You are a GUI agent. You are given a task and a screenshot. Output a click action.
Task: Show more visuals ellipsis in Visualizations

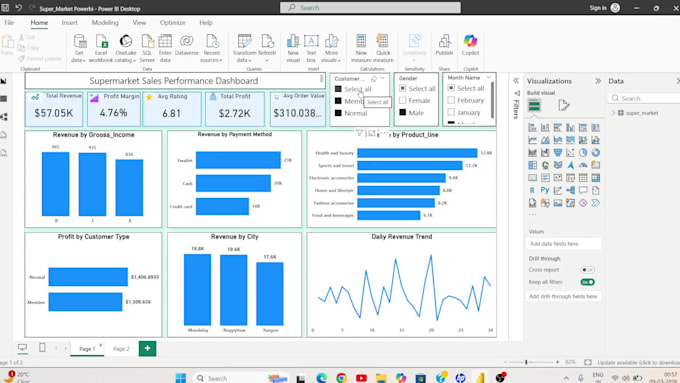[x=532, y=214]
